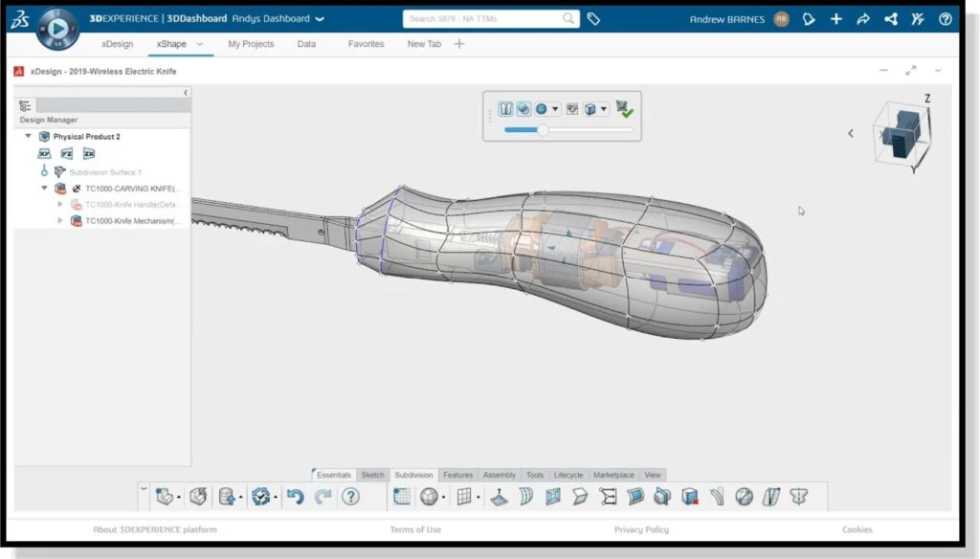
Task: Click the blue slider in floating toolbar
Action: [x=543, y=129]
